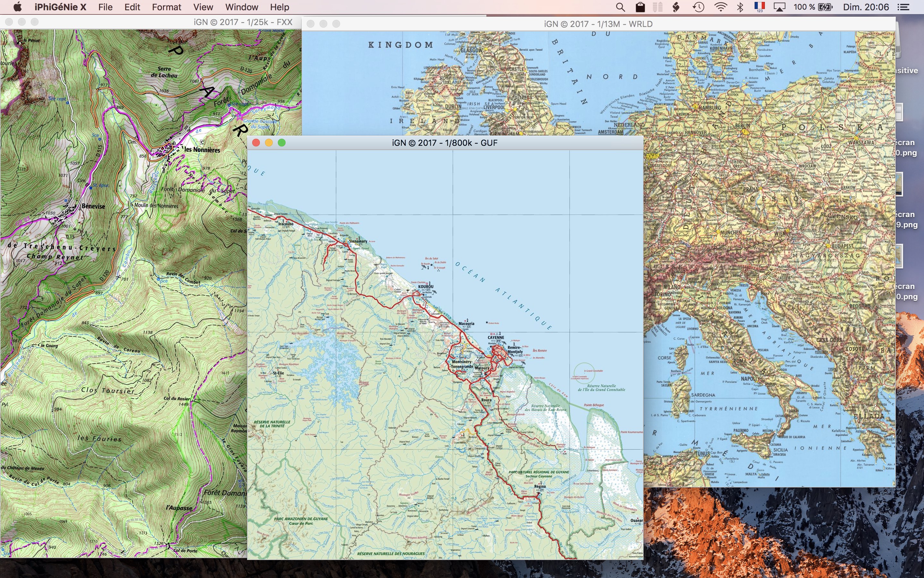Viewport: 924px width, 578px height.
Task: Click the black scroll-shaped menu bar icon
Action: coord(676,7)
